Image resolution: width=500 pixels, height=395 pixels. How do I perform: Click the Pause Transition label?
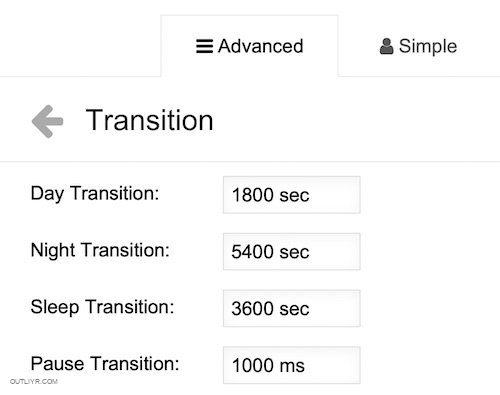click(105, 364)
